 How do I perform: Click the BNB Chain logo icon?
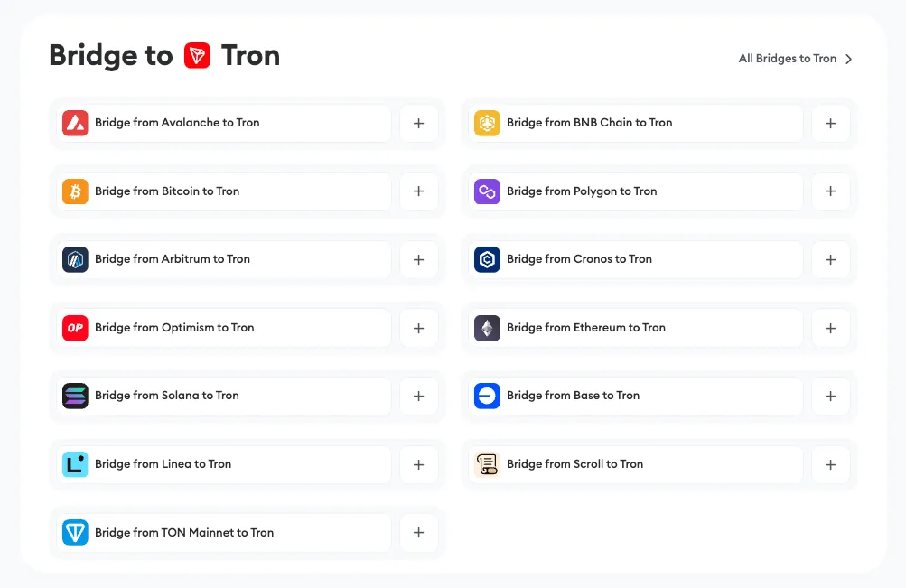[487, 123]
